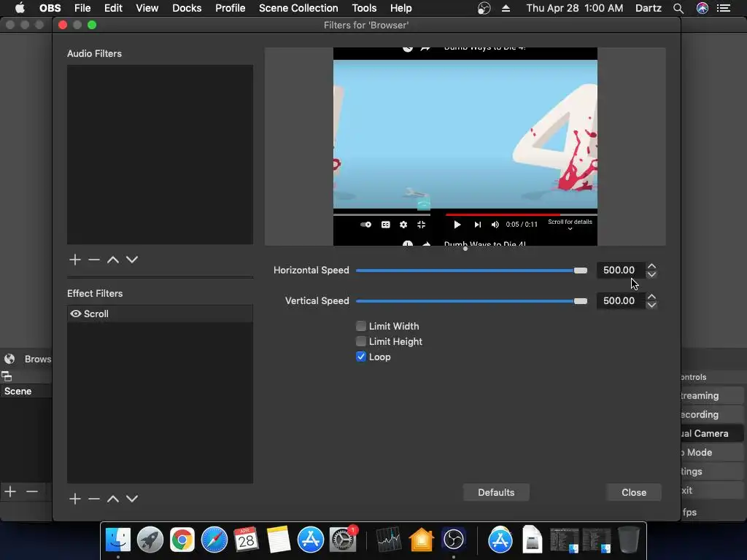
Task: Open the Edit menu
Action: click(x=113, y=8)
